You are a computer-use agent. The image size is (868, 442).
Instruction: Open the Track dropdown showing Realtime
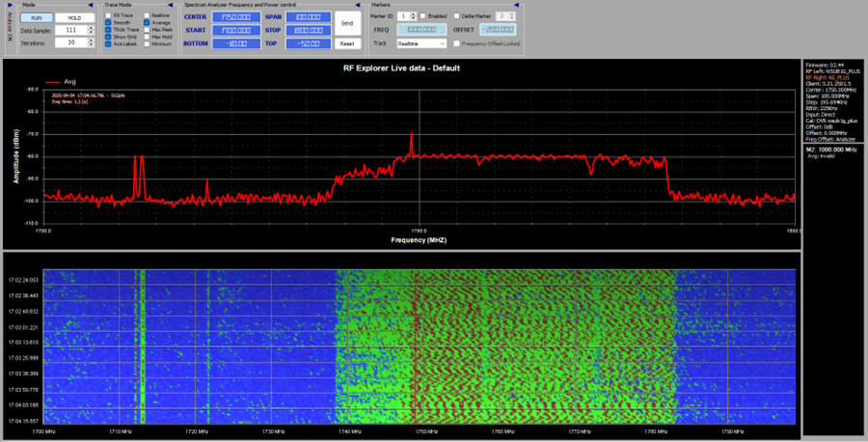tap(423, 43)
